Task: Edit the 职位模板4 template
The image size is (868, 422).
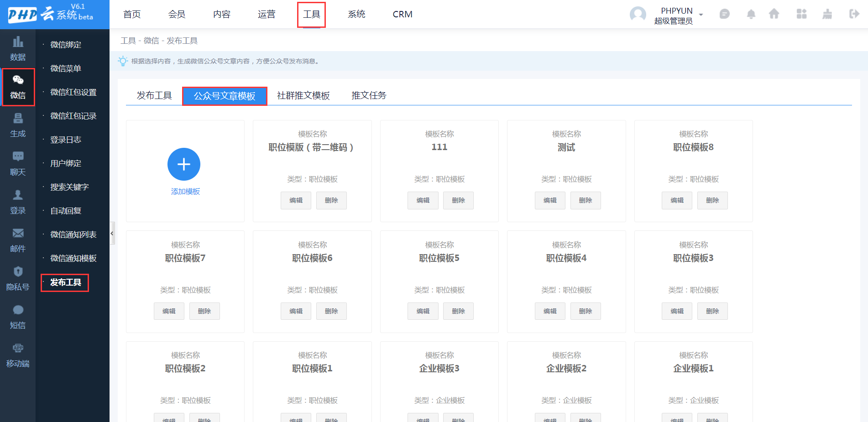Action: tap(550, 311)
